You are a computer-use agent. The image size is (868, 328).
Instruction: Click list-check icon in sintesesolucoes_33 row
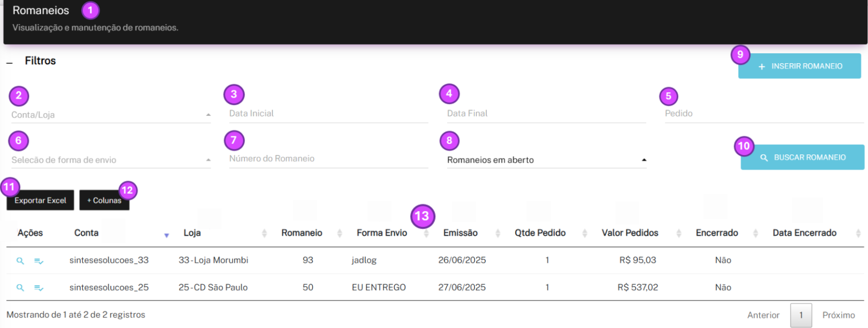pos(39,261)
